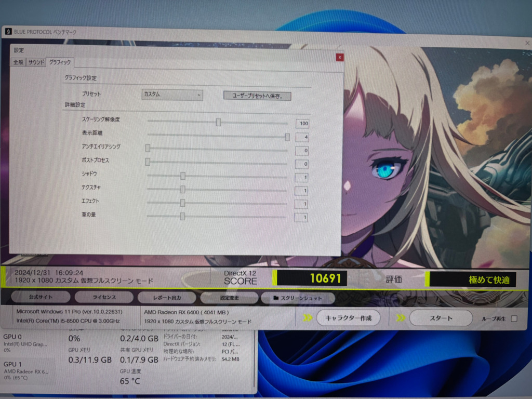This screenshot has height=399, width=532.
Task: Focus the 表示距離 value field showing 4
Action: click(x=302, y=137)
